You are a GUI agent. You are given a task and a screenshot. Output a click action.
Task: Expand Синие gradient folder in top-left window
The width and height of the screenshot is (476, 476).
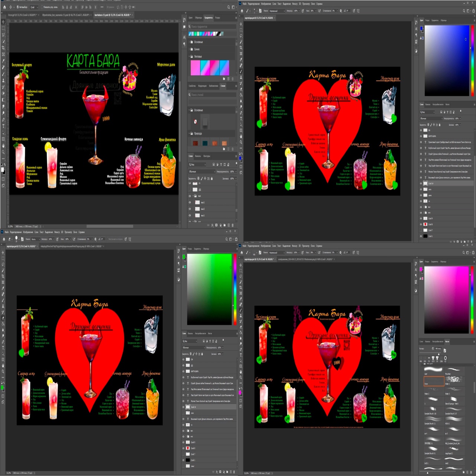point(189,49)
